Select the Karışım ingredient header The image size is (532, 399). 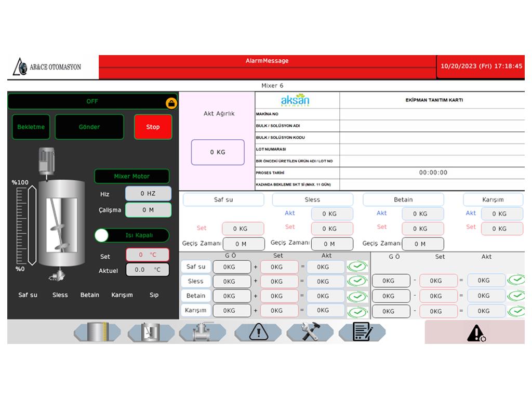[x=493, y=199]
